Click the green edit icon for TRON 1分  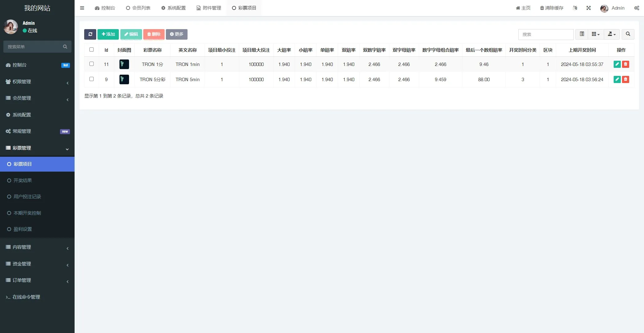(x=617, y=64)
